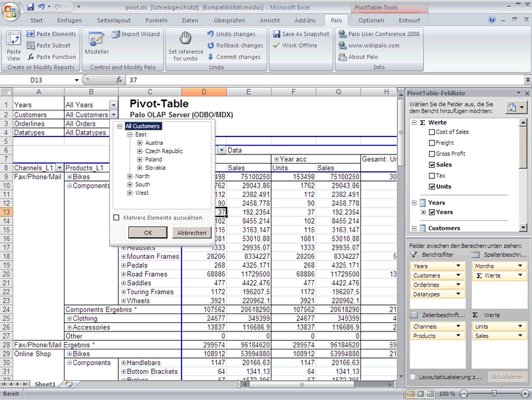Viewport: 532px width, 400px height.
Task: Zoom in with the plus button
Action: [x=525, y=393]
